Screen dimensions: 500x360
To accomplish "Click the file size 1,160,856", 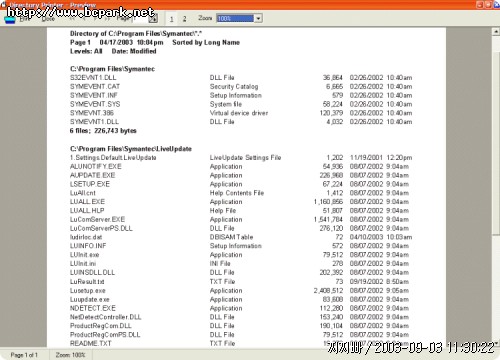I will pyautogui.click(x=328, y=202).
